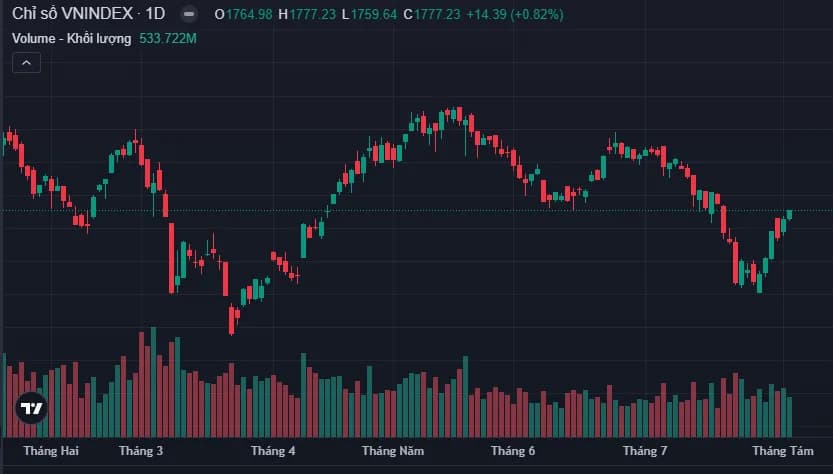Click the grey market status icon beside 1D

(x=189, y=14)
